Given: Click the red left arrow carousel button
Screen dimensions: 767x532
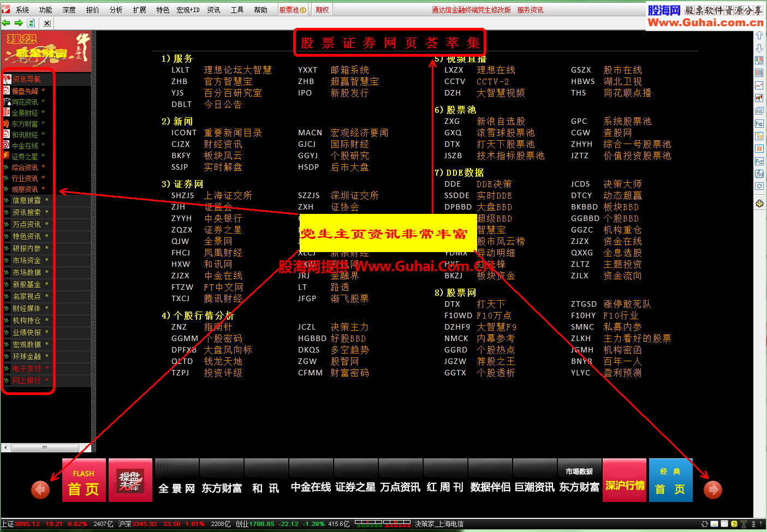Looking at the screenshot, I should tap(40, 489).
